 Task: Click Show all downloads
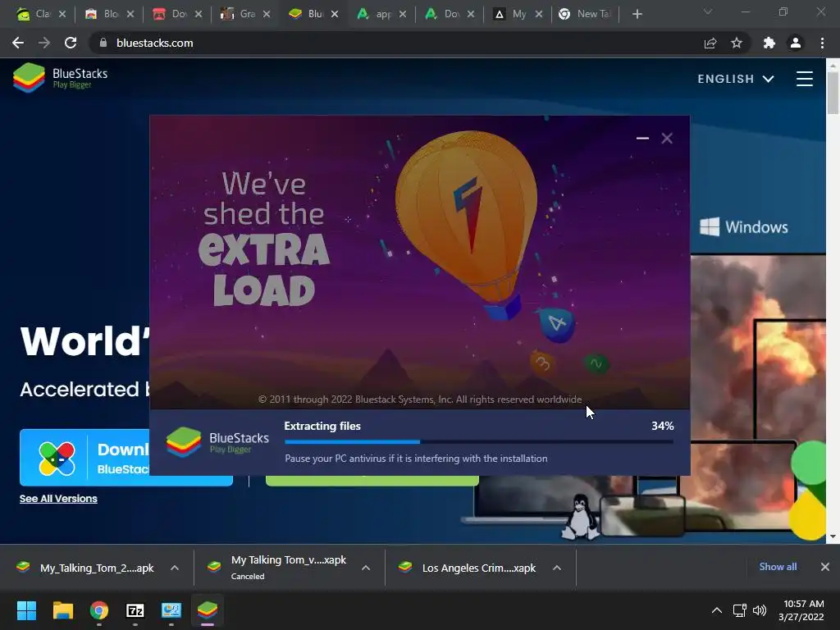click(778, 567)
